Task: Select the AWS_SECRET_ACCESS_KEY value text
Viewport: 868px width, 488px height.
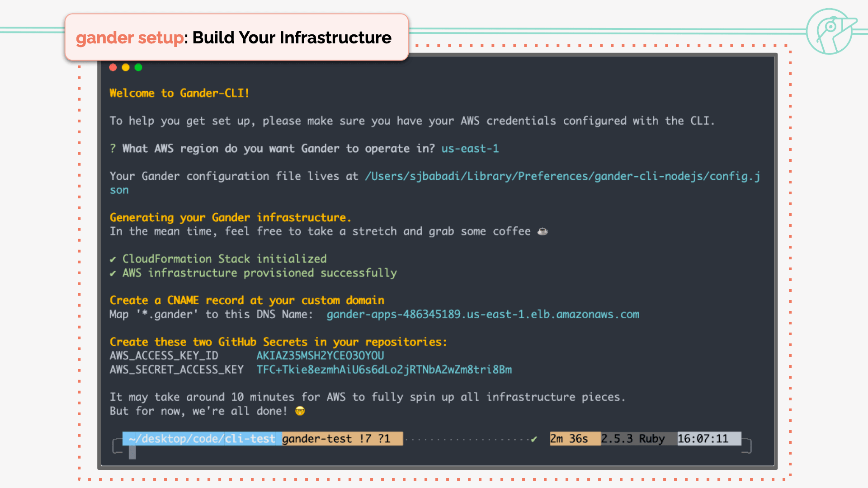Action: 384,370
